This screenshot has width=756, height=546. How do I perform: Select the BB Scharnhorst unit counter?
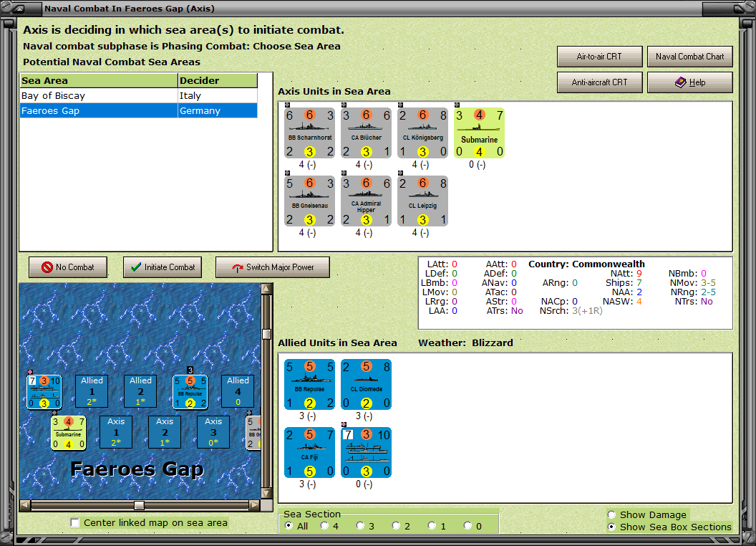(309, 133)
